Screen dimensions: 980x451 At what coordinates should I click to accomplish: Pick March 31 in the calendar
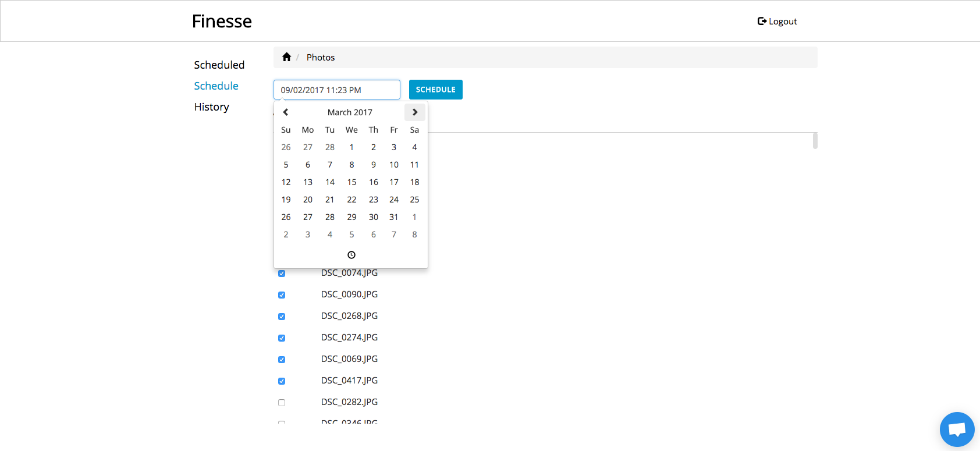pyautogui.click(x=394, y=217)
